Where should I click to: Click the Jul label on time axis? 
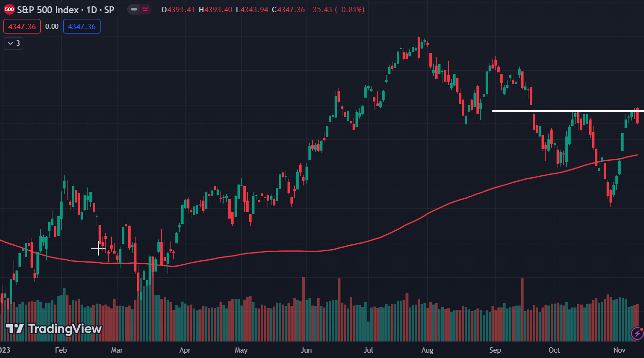(369, 350)
